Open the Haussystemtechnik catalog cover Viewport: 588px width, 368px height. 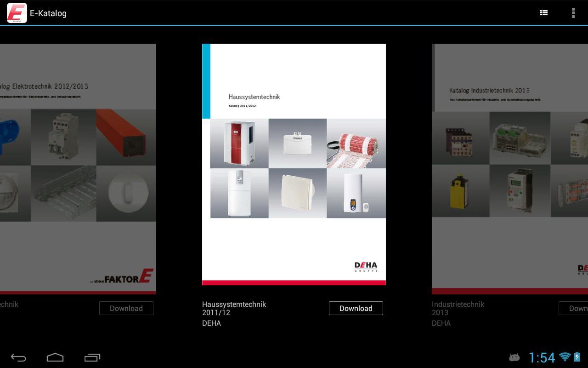[x=294, y=164]
